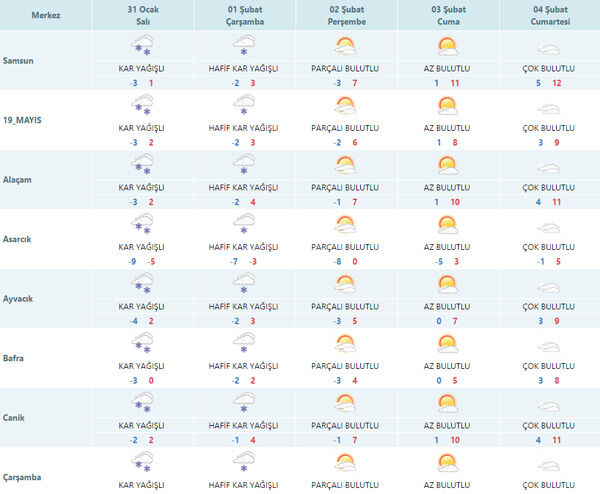Select the 03 Şubat Cuma column header
600x494 pixels.
[447, 15]
